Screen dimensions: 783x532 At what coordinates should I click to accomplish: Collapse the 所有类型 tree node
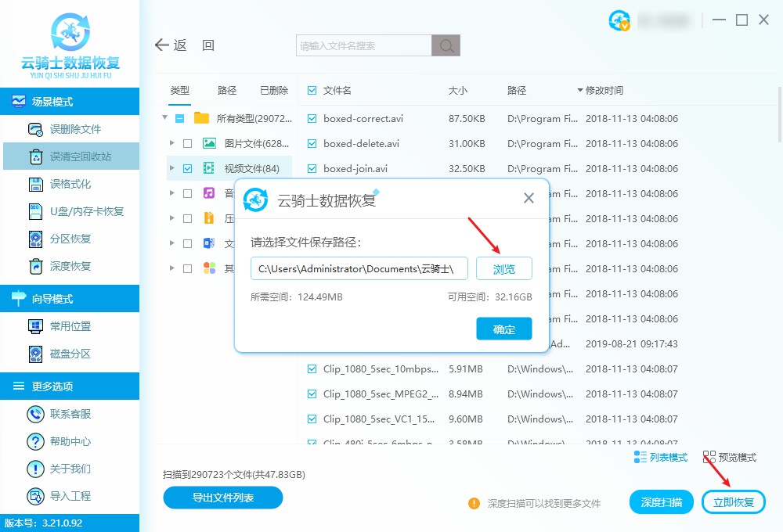pyautogui.click(x=164, y=118)
